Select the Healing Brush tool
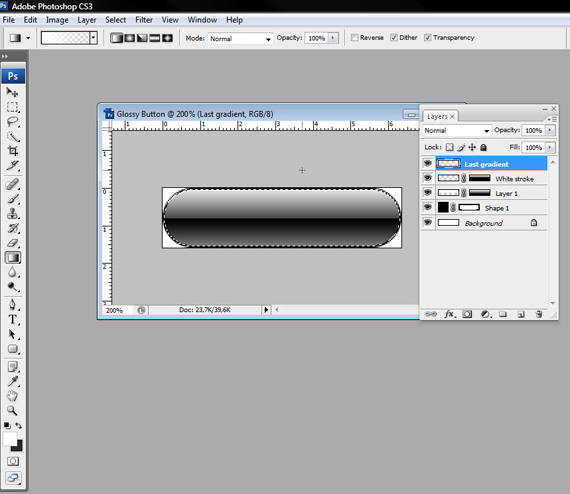The height and width of the screenshot is (494, 570). coord(12,184)
